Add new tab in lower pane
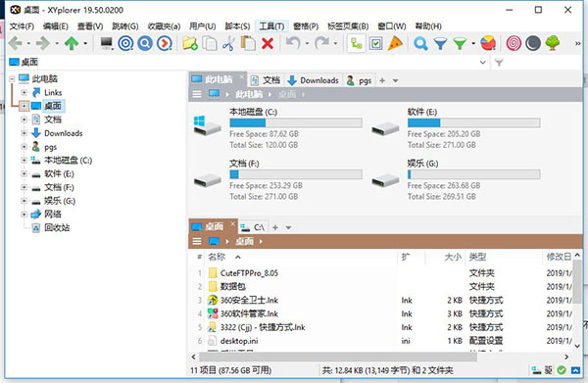The width and height of the screenshot is (588, 383). 274,227
